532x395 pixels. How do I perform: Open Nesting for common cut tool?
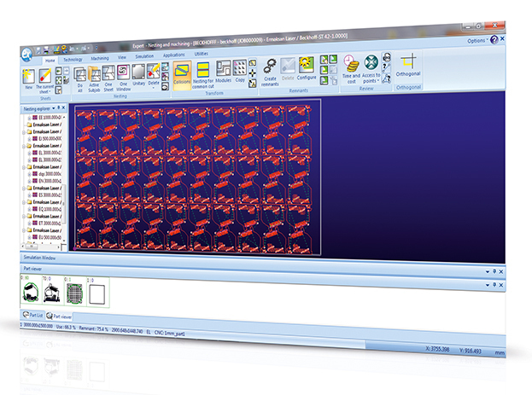click(203, 75)
